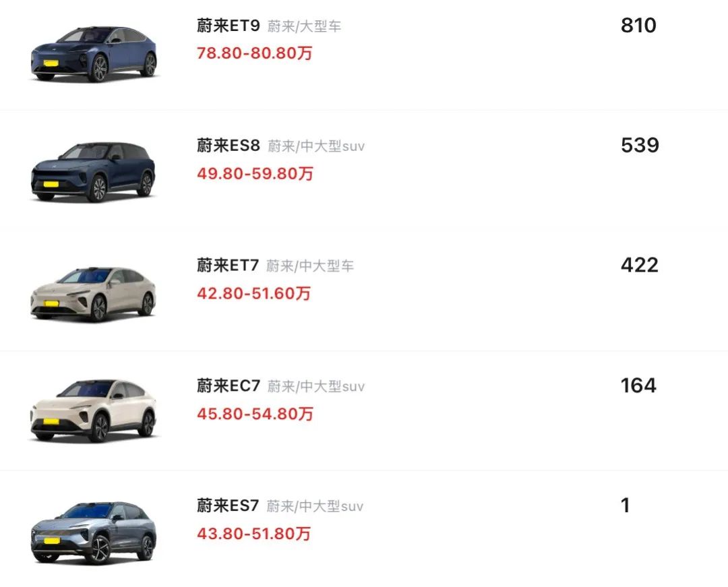Select the 蔚来ES7 model name
This screenshot has width=728, height=587.
228,505
